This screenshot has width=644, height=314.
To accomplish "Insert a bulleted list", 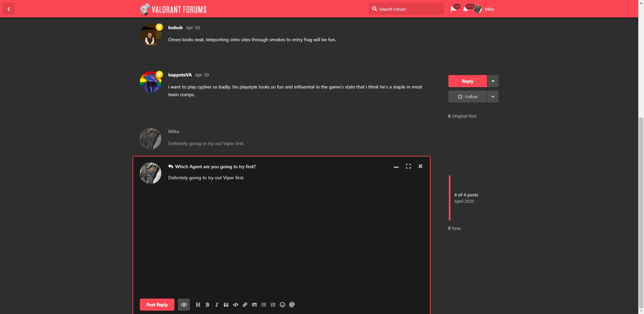I will pyautogui.click(x=264, y=305).
